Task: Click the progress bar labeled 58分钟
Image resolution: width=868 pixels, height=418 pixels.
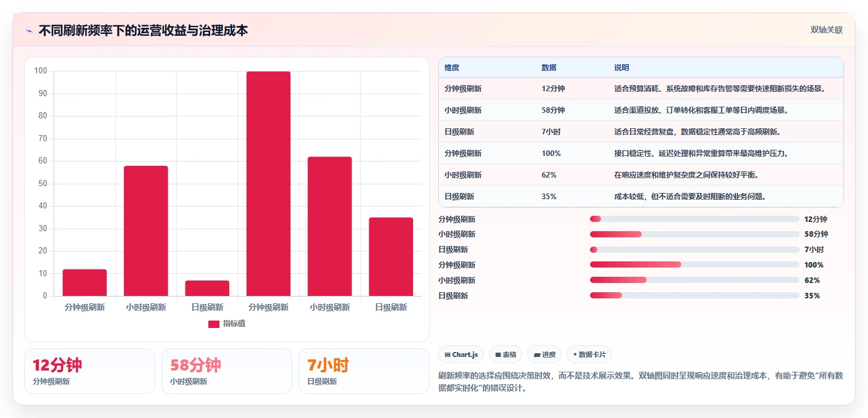Action: pos(694,234)
